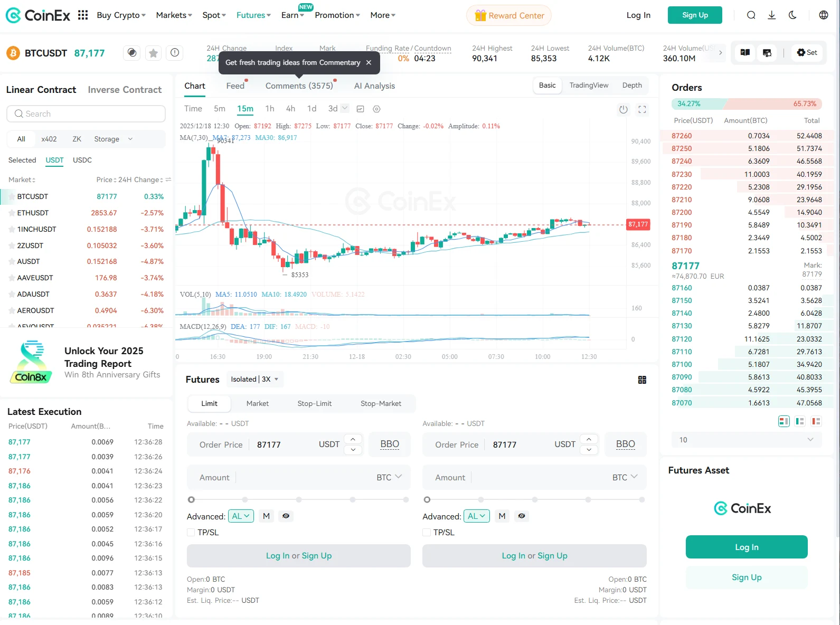Open Buy Crypto dropdown menu
Image resolution: width=840 pixels, height=625 pixels.
point(121,15)
